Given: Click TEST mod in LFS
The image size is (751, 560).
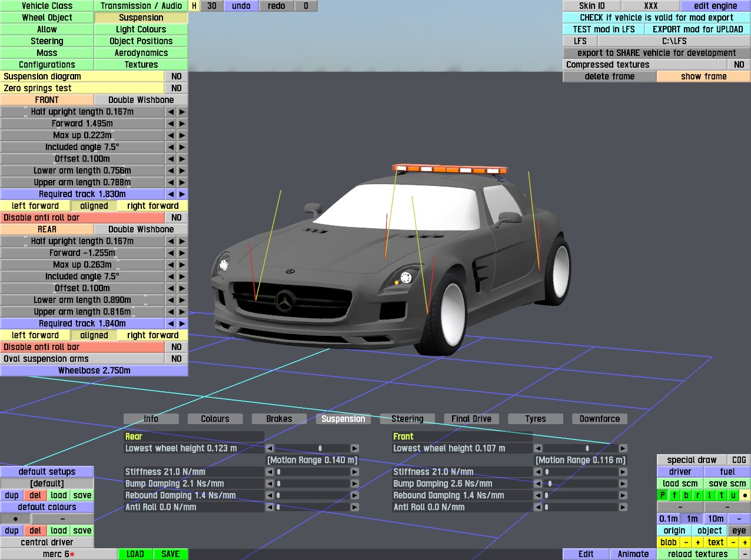Looking at the screenshot, I should (604, 29).
